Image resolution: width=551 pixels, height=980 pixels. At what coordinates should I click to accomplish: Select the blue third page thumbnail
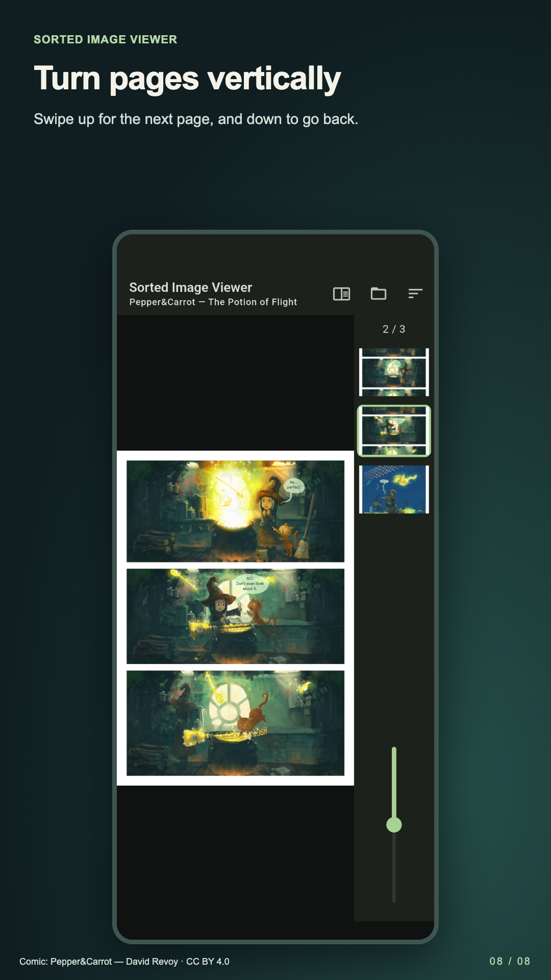tap(394, 489)
